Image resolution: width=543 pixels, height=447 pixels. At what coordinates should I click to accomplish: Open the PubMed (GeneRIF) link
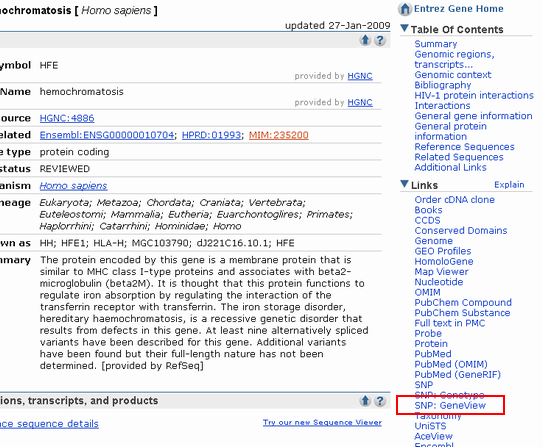457,375
